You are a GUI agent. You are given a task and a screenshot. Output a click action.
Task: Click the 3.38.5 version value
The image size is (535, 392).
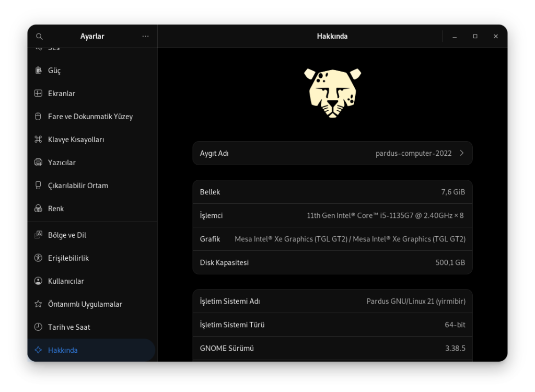[455, 348]
